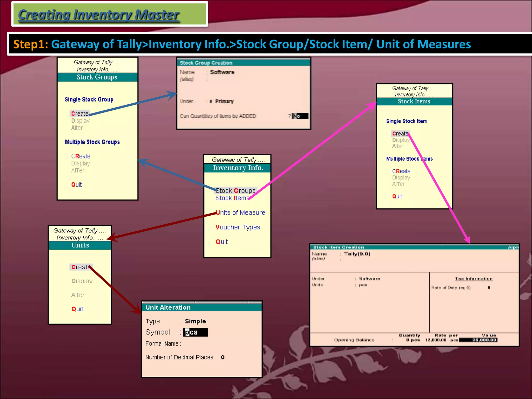Quit the Inventory Info menu

click(221, 242)
